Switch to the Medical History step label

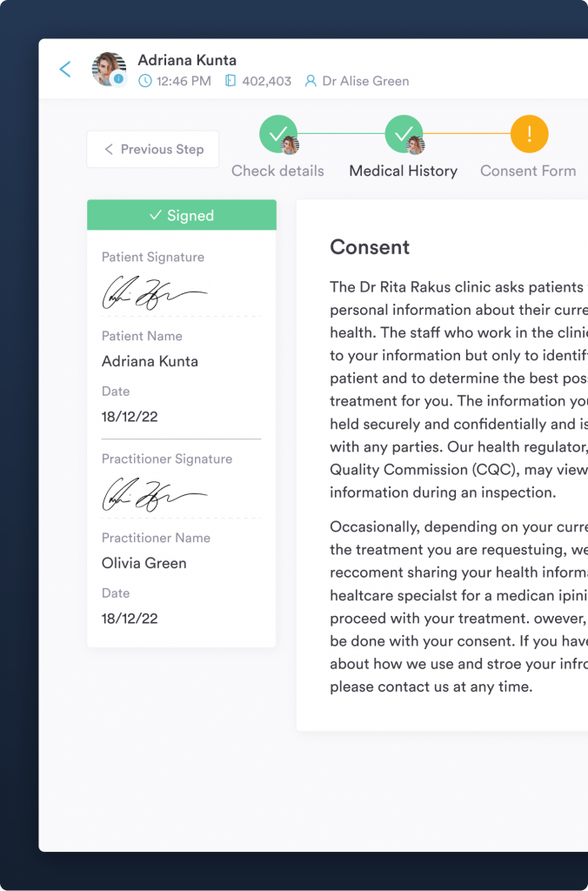tap(403, 171)
